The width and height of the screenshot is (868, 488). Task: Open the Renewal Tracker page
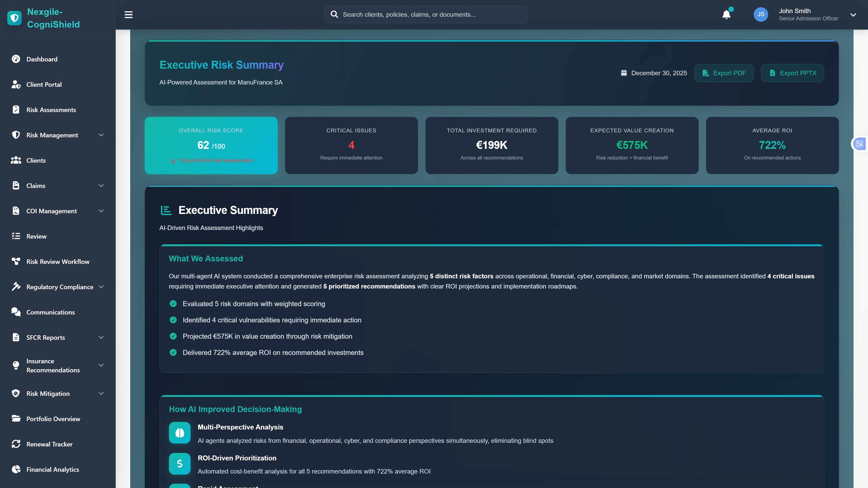point(49,444)
